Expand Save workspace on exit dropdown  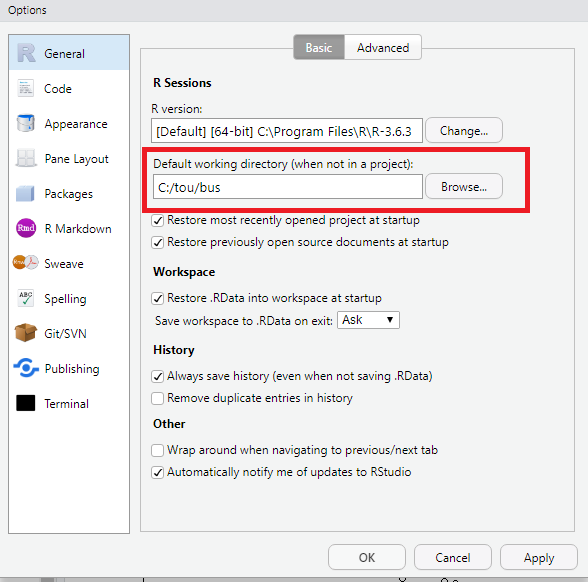(x=368, y=320)
